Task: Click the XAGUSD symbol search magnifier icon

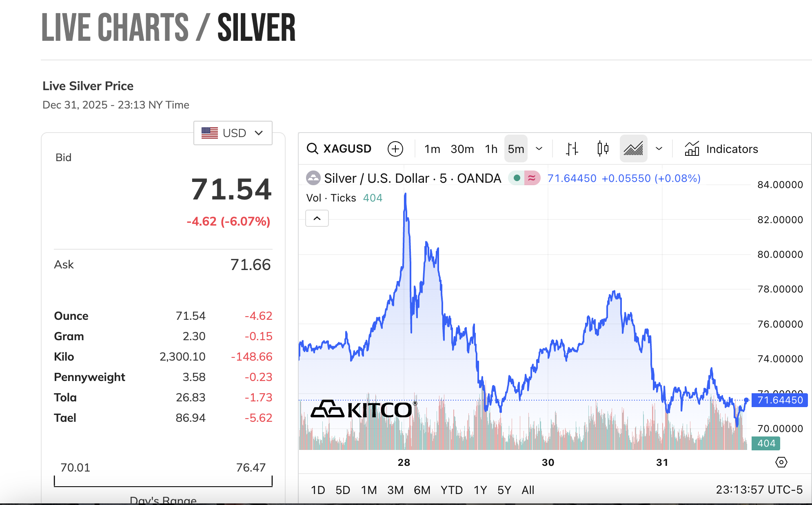Action: pos(313,149)
